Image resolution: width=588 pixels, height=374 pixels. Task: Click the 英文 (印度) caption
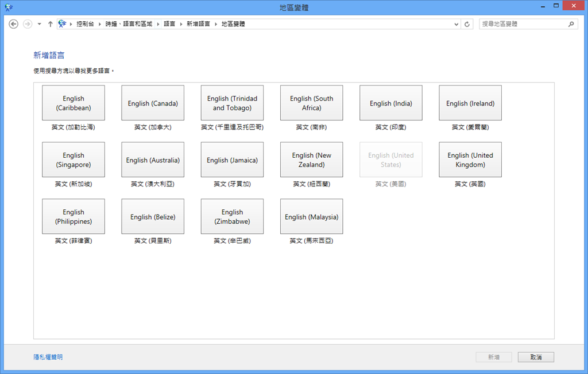tap(390, 127)
